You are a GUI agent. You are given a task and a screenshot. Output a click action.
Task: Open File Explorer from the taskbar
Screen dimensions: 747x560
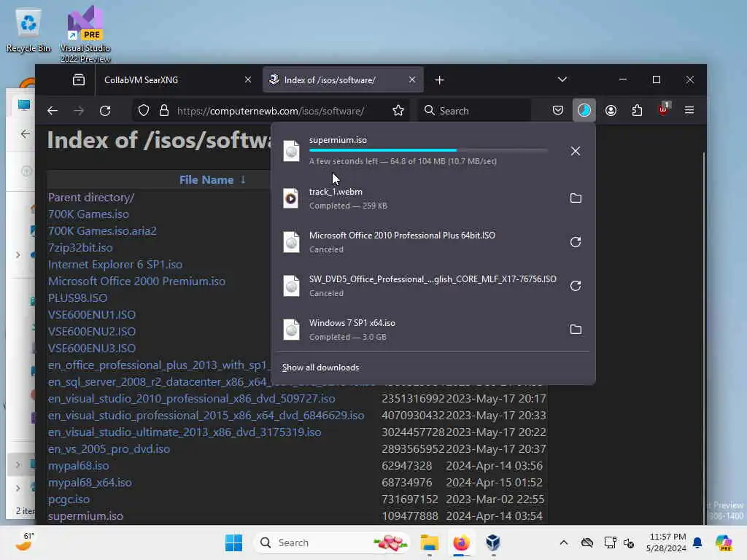pyautogui.click(x=429, y=542)
